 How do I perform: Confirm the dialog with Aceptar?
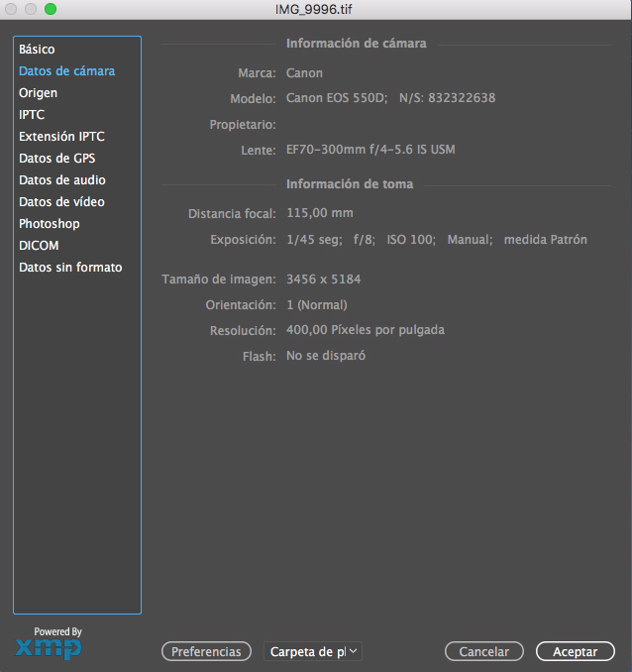[x=575, y=651]
